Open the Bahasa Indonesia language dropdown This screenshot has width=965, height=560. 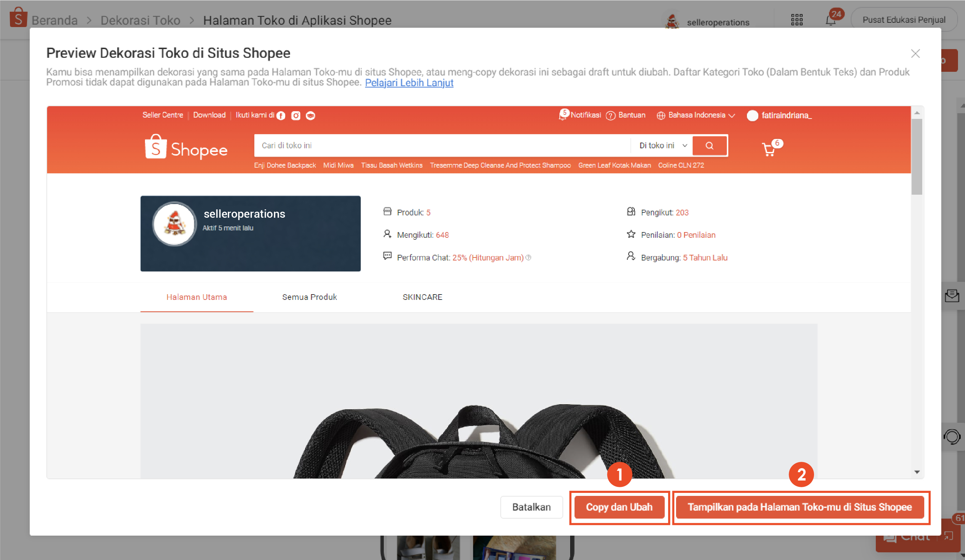tap(696, 115)
